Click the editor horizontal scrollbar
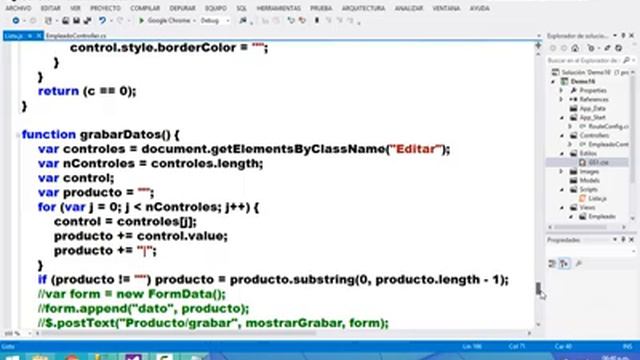This screenshot has height=360, width=640. tap(178, 333)
